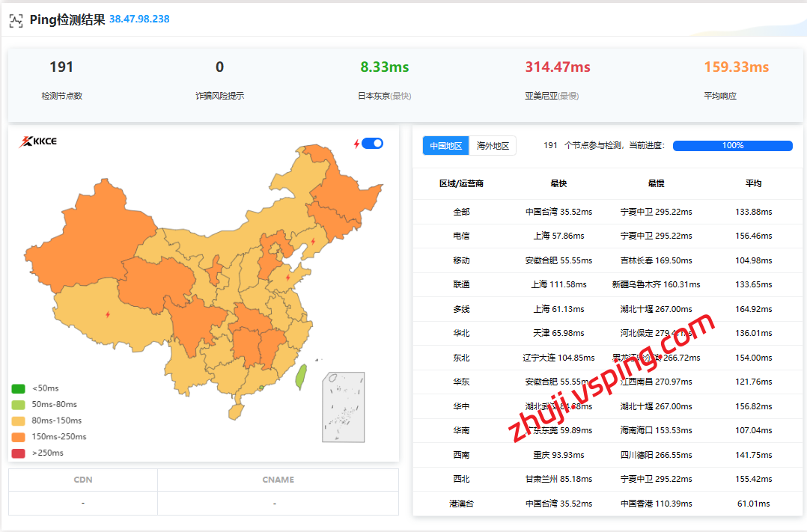Click the IP address 38.47.98.238 link
Image resolution: width=807 pixels, height=532 pixels.
139,19
